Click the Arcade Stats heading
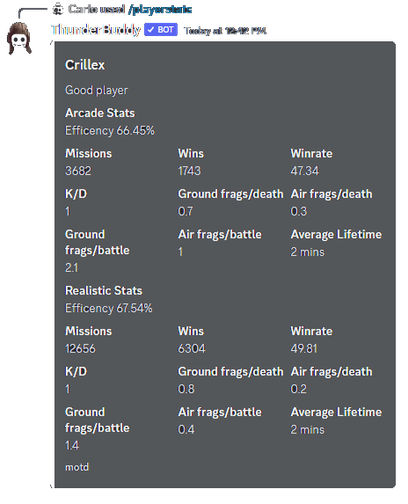 click(100, 113)
